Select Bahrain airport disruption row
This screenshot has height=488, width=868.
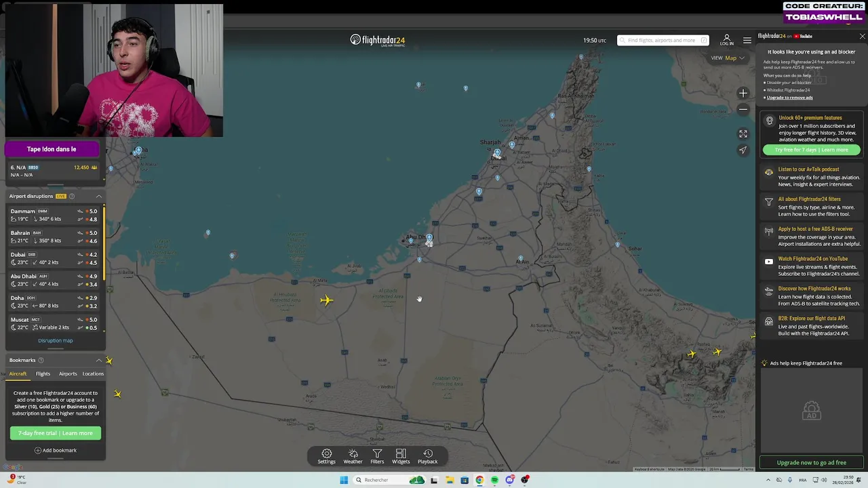pyautogui.click(x=54, y=237)
